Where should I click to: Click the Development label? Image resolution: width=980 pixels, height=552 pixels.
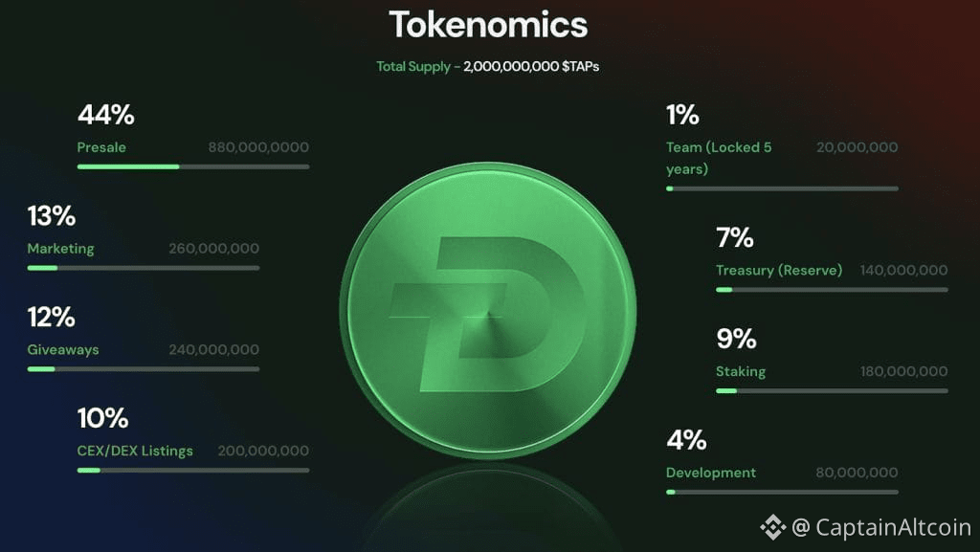pos(711,473)
